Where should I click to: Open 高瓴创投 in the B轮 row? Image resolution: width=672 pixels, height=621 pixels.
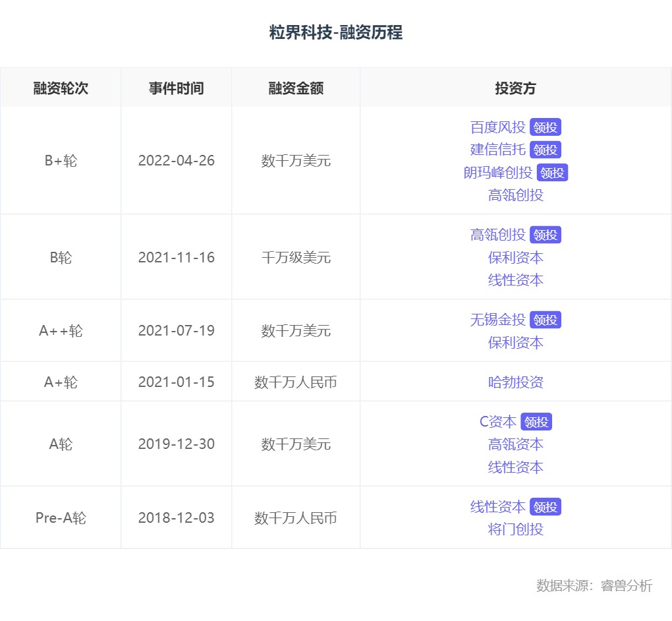pyautogui.click(x=497, y=235)
